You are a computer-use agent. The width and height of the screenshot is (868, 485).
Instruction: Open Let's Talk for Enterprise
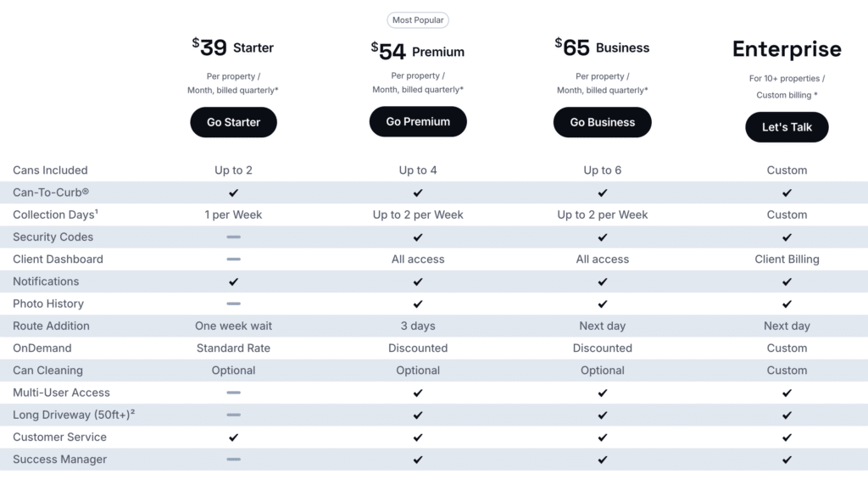coord(787,127)
